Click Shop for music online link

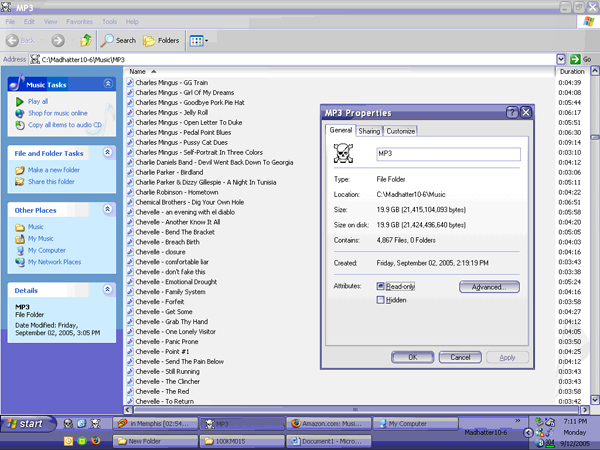[57, 113]
